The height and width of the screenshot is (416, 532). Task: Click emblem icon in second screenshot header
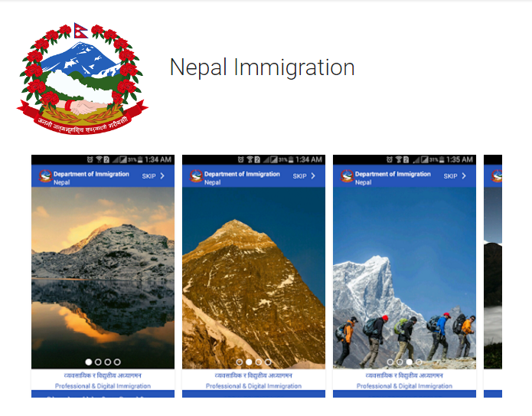[196, 175]
